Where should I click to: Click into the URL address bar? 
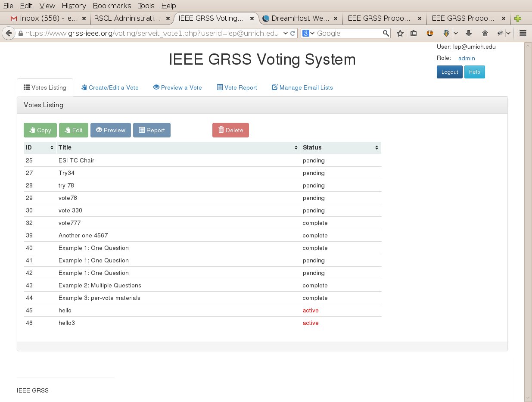click(152, 33)
